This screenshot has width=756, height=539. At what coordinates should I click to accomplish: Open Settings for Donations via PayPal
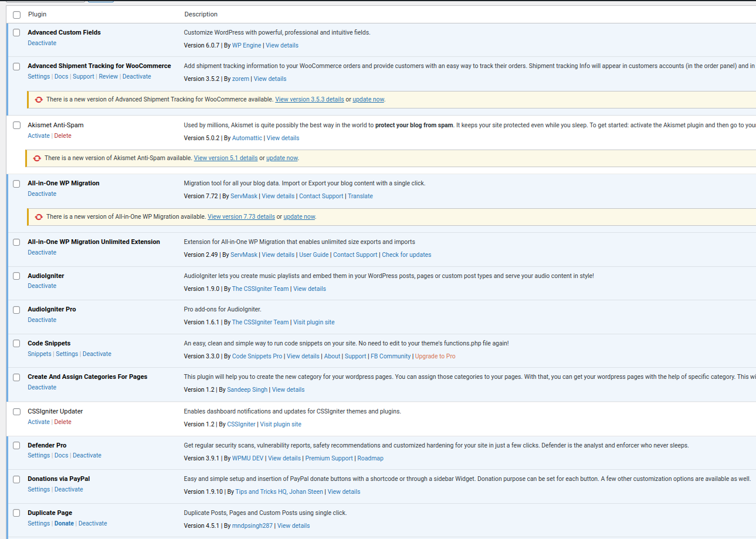point(39,490)
